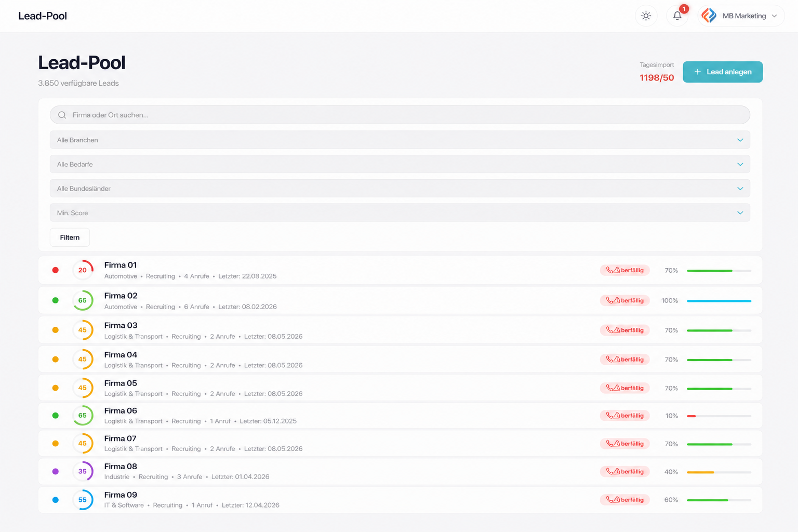Click the 60% label of Firma 09
The height and width of the screenshot is (532, 798).
tap(671, 500)
